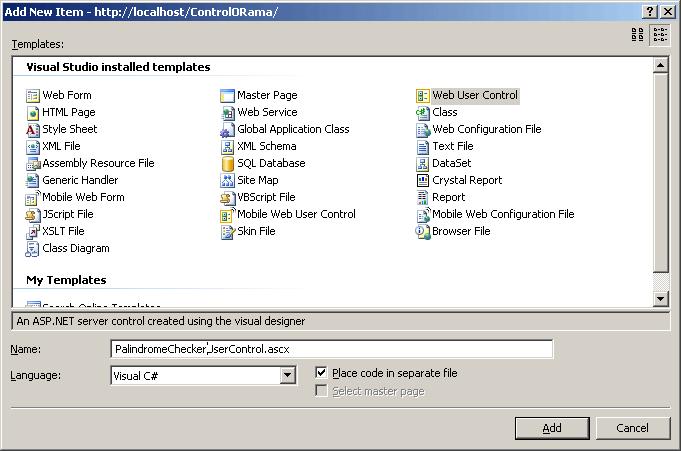Select the Class Diagram template icon
Screen dimensions: 681x451
[x=33, y=249]
